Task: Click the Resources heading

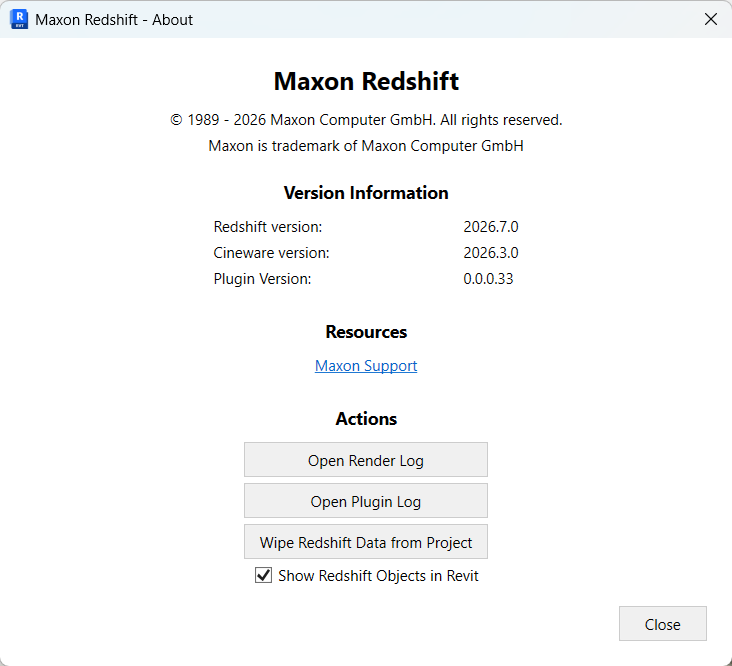Action: pos(366,332)
